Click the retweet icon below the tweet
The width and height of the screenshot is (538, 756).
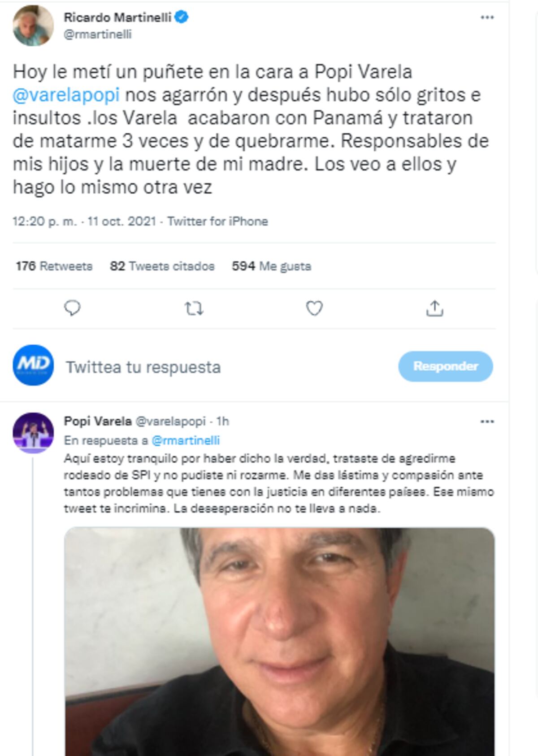(195, 308)
